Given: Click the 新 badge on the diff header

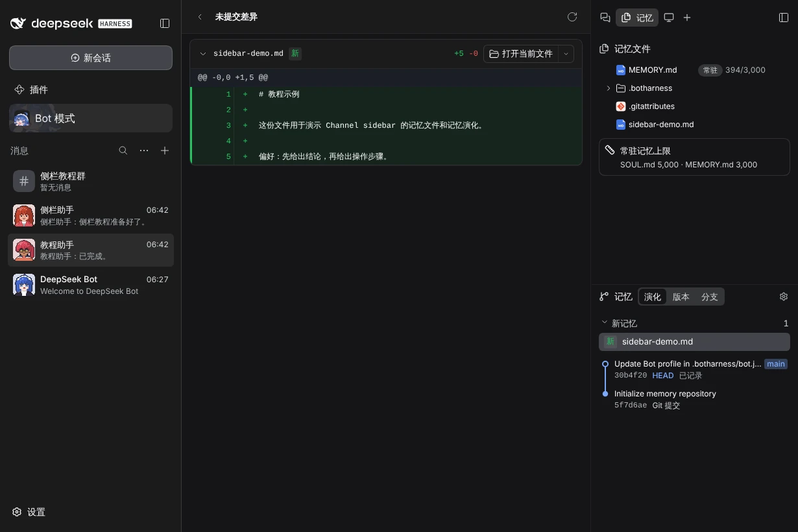Looking at the screenshot, I should 295,54.
